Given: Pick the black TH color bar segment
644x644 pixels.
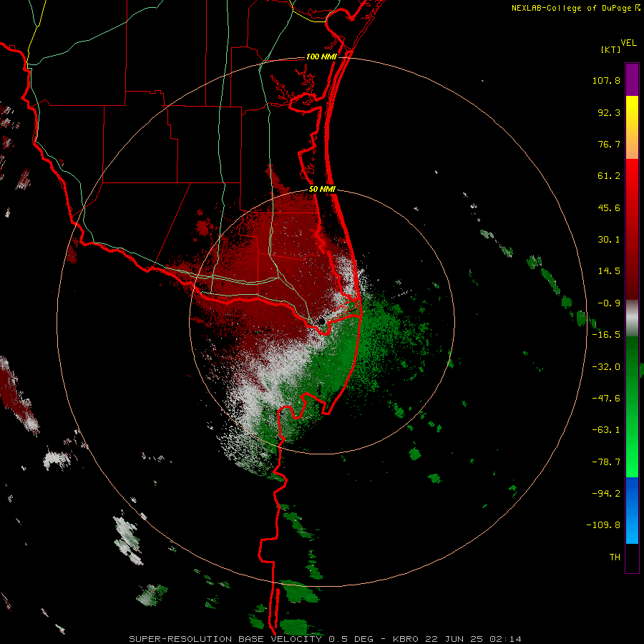Looking at the screenshot, I should [x=632, y=558].
